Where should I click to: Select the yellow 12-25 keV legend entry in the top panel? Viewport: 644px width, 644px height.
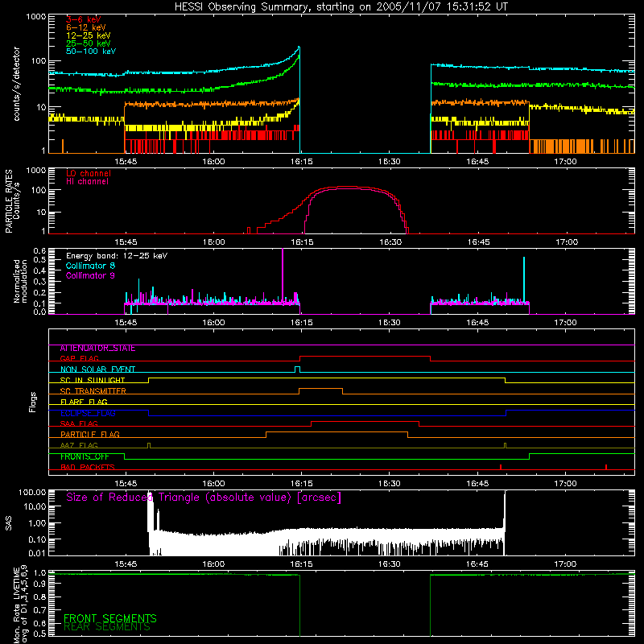(89, 35)
